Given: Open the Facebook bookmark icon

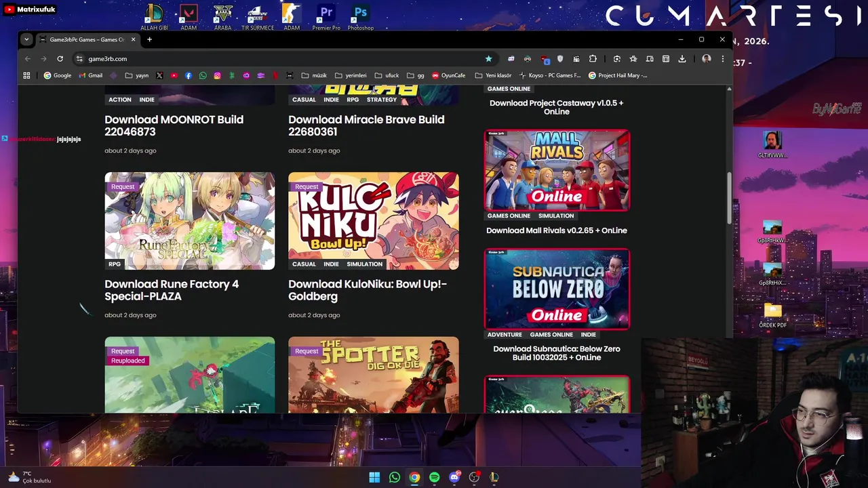Looking at the screenshot, I should tap(189, 75).
